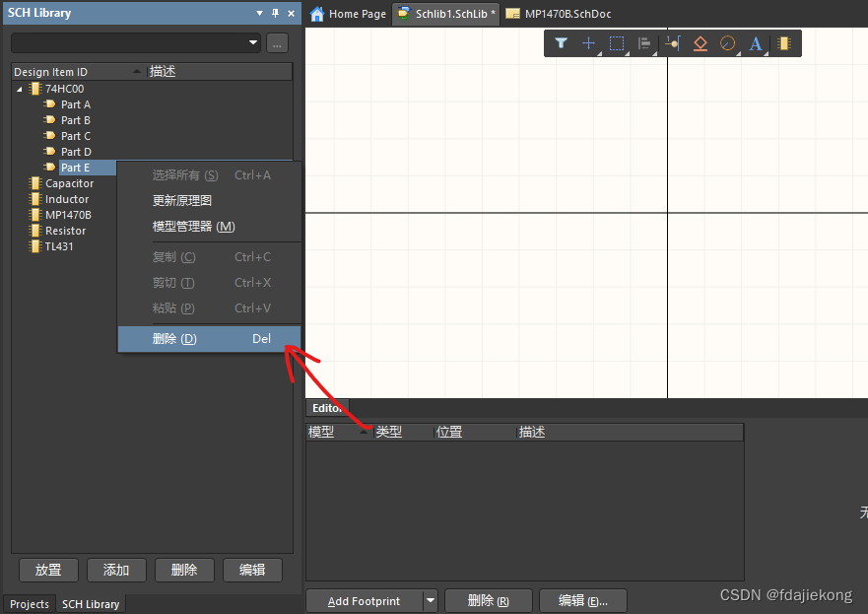Click the Resistor component chip icon
Screen dimensions: 868x614
35,231
